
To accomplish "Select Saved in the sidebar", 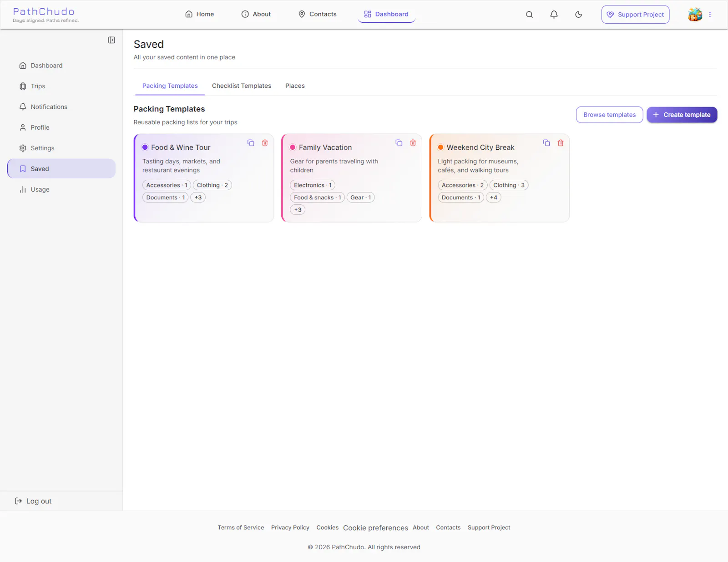I will [61, 169].
